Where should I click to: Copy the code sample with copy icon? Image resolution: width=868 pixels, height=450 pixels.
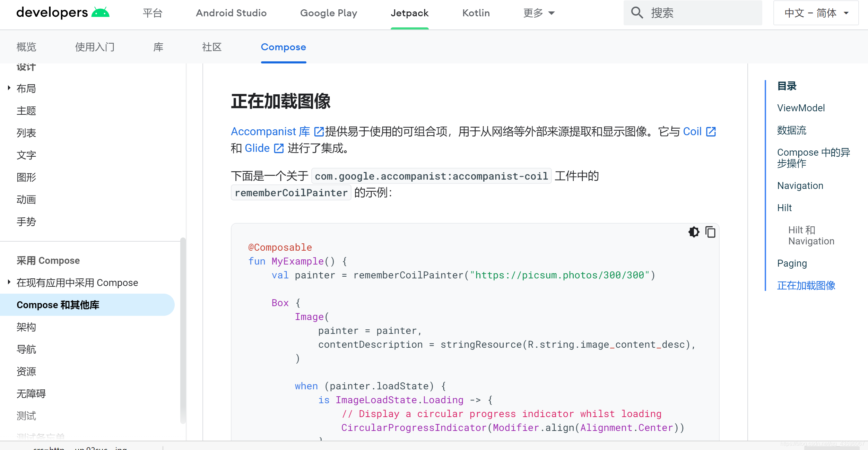(710, 232)
